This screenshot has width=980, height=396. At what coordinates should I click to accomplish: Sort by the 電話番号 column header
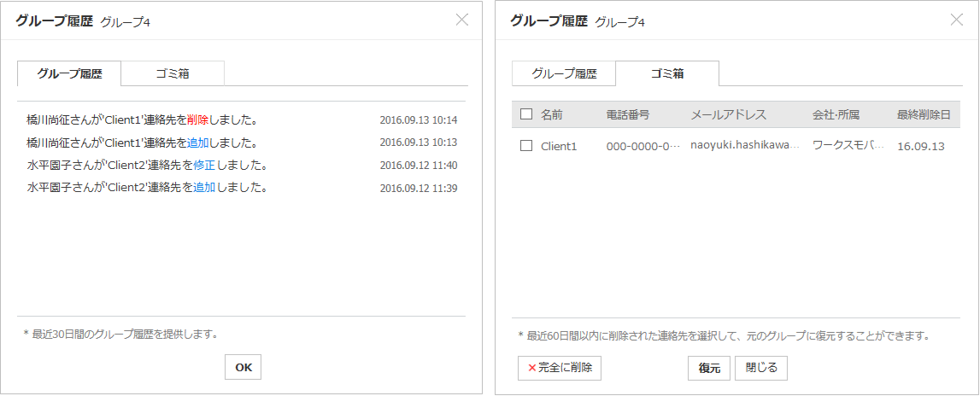628,114
